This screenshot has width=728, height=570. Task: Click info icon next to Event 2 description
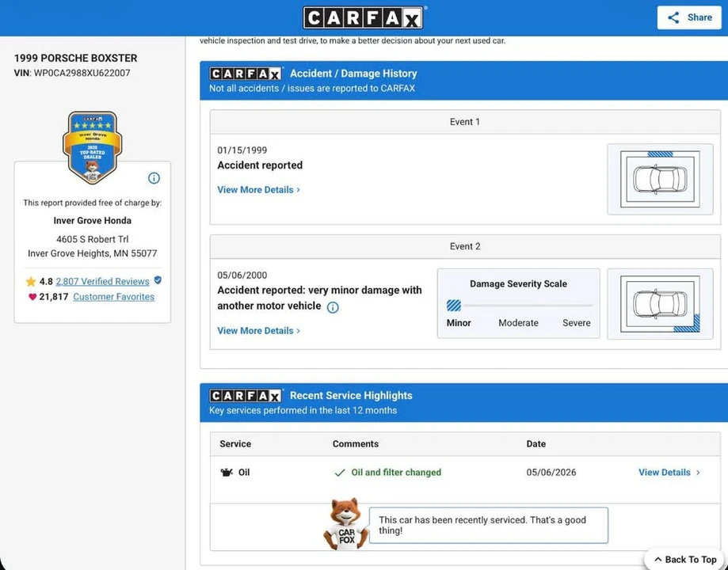[333, 307]
